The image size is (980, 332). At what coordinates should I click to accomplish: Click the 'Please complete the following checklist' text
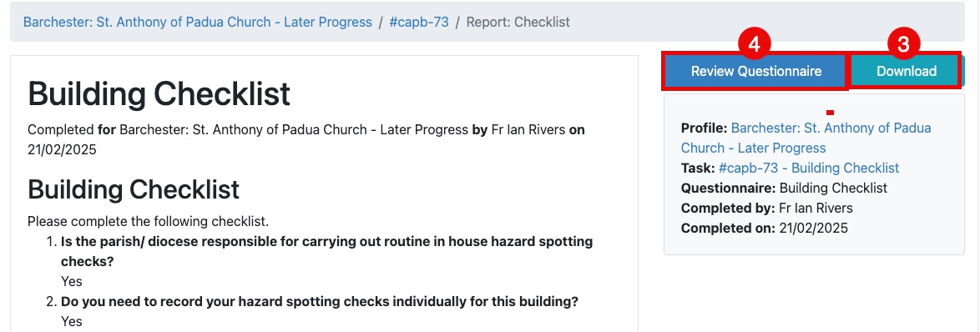coord(148,222)
